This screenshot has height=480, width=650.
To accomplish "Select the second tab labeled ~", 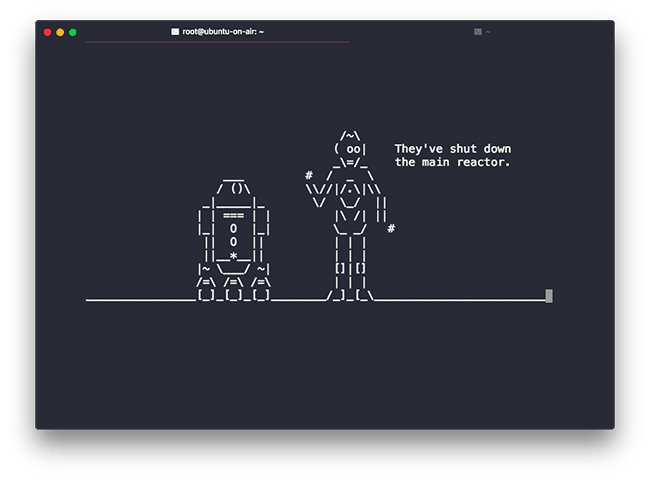I will coord(482,32).
